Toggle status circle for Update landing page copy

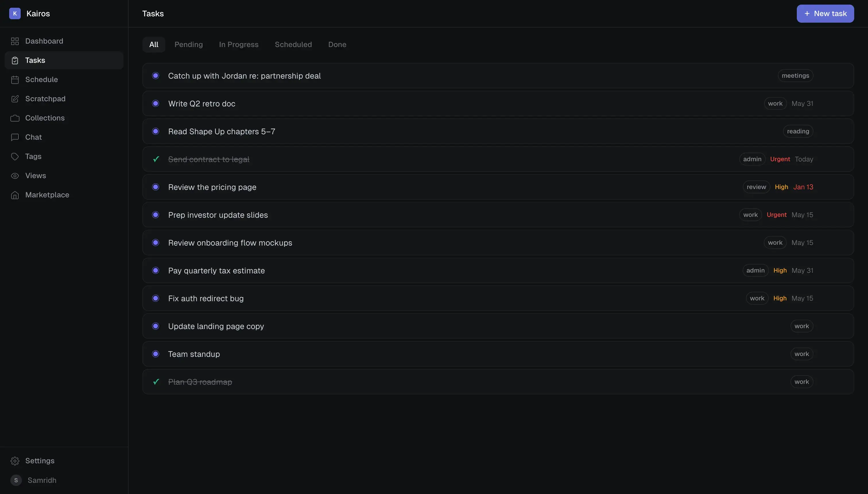156,326
